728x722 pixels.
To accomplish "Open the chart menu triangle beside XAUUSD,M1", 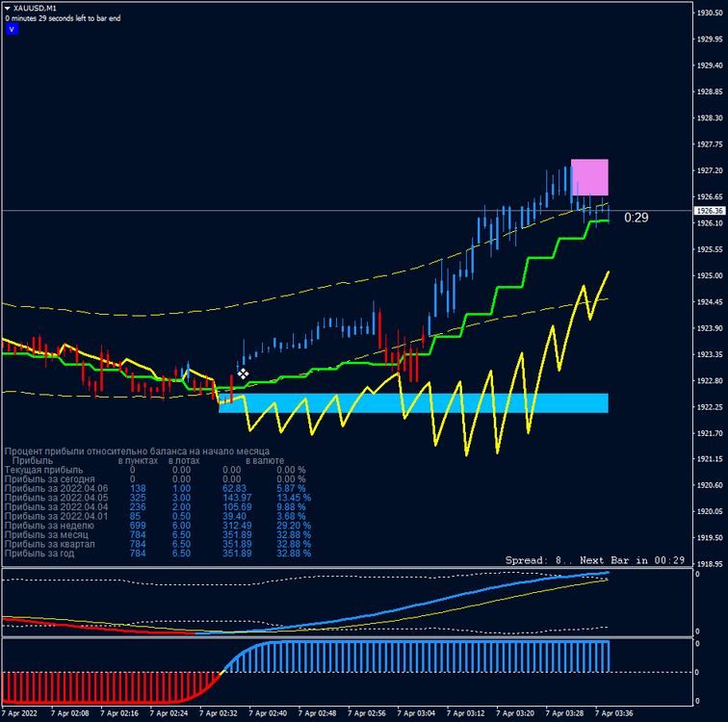I will pyautogui.click(x=8, y=9).
